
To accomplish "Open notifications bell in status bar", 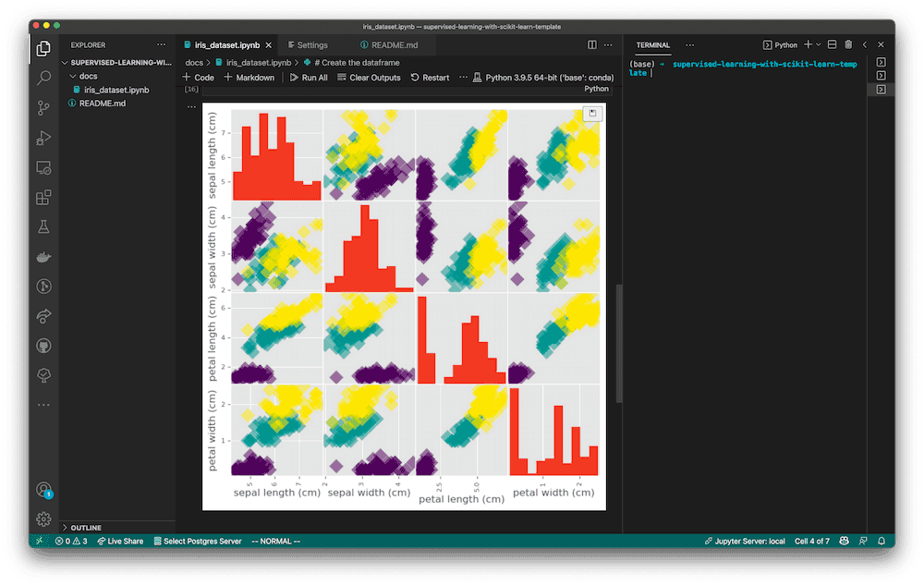I will (x=881, y=542).
